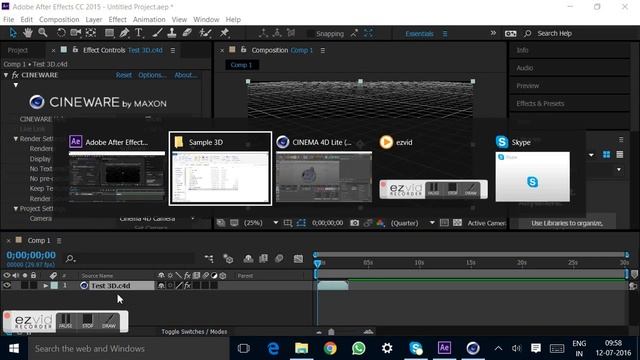
Task: Switch to CINEMA 4D Lite window thumbnail
Action: coord(324,169)
